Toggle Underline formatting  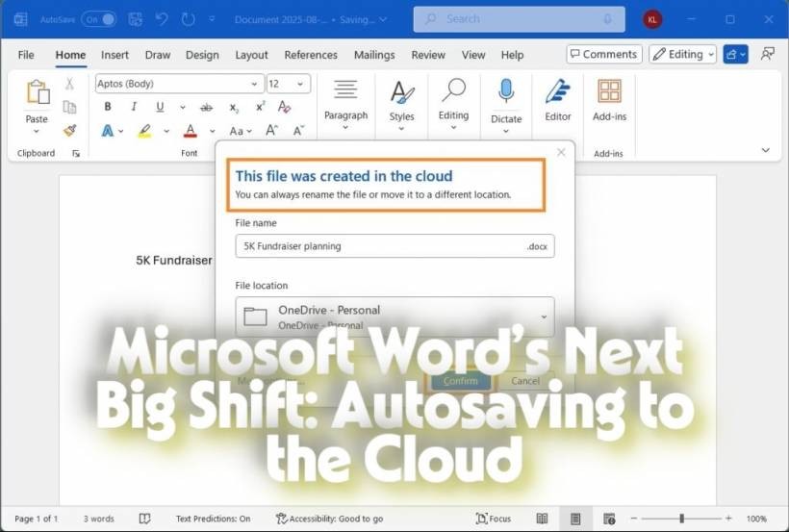pyautogui.click(x=160, y=107)
